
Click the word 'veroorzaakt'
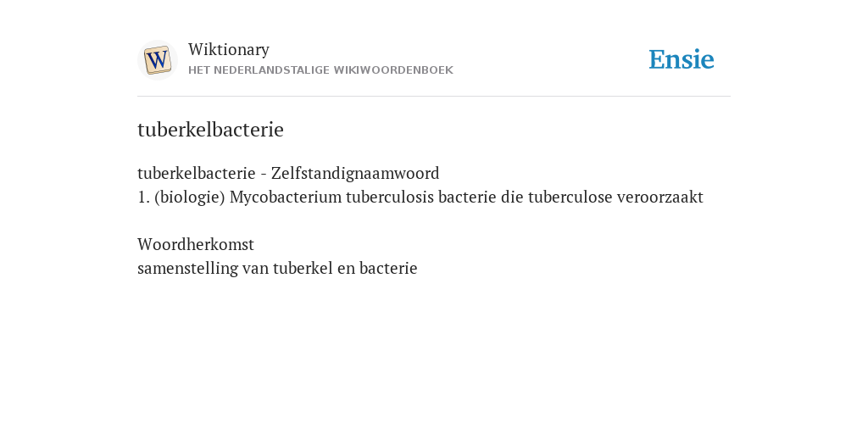click(x=659, y=197)
